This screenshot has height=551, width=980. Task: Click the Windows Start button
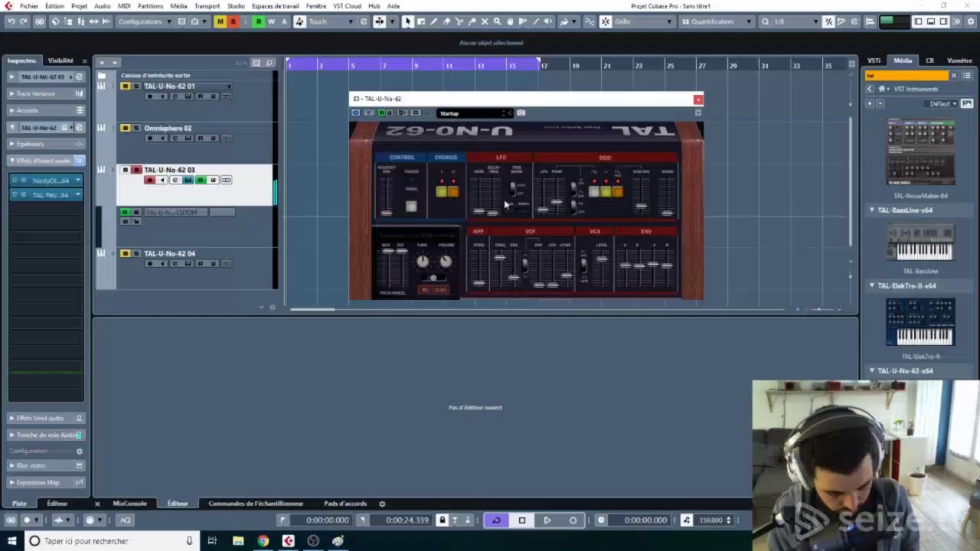coord(11,541)
